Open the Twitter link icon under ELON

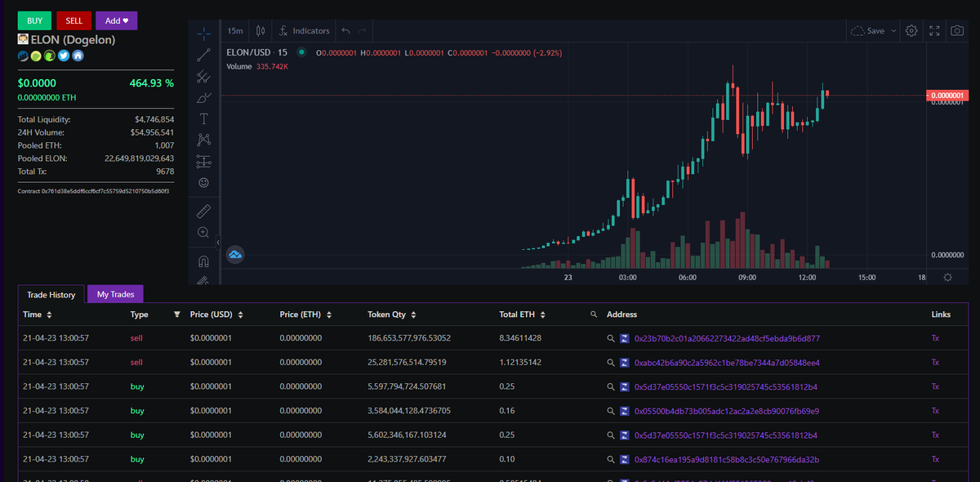(x=64, y=56)
